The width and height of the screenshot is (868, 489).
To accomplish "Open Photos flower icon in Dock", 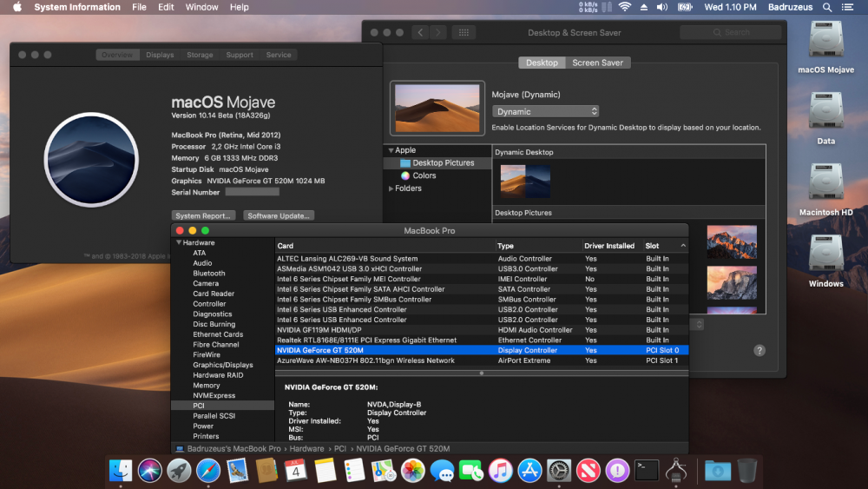I will [413, 471].
